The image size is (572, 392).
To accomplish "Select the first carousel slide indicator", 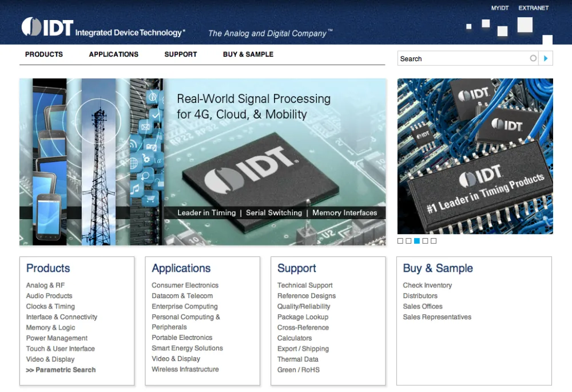I will tap(400, 241).
